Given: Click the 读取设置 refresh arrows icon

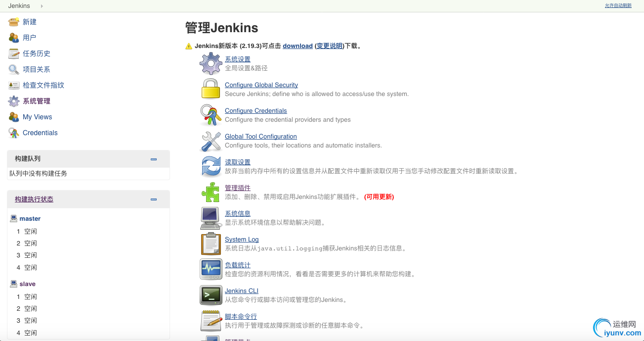Looking at the screenshot, I should [x=211, y=166].
